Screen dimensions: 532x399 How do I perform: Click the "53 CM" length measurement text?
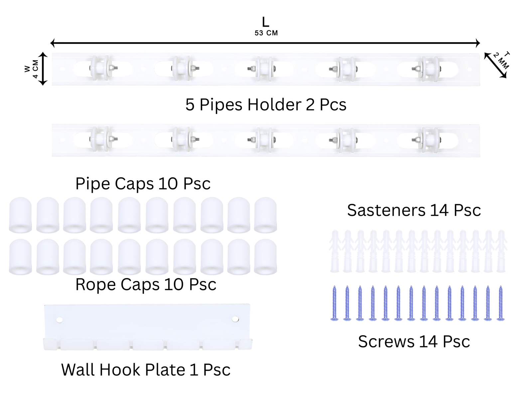pos(266,33)
